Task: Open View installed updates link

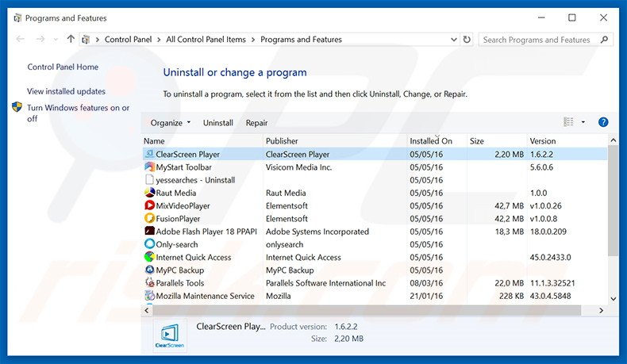Action: point(67,91)
